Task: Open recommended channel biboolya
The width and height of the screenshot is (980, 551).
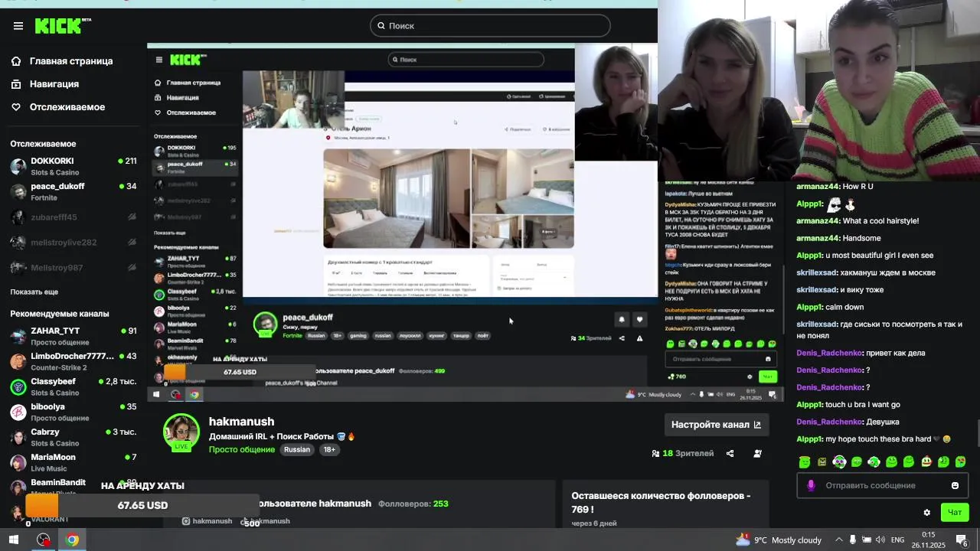Action: coord(73,412)
